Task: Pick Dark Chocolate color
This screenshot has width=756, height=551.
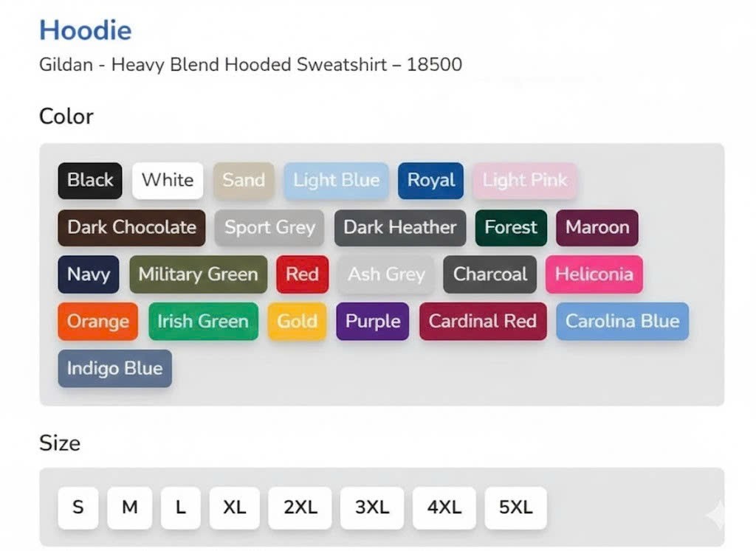Action: [131, 228]
